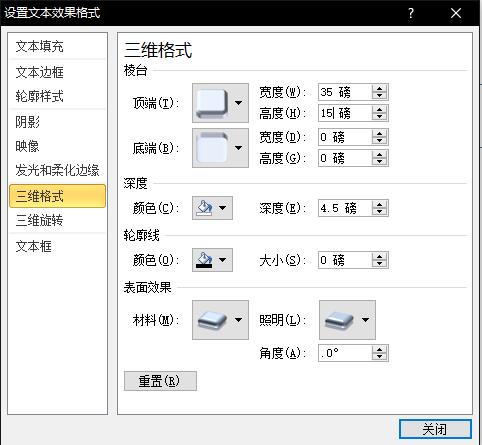Click the 关闭 button
Image resolution: width=482 pixels, height=445 pixels.
[x=435, y=429]
